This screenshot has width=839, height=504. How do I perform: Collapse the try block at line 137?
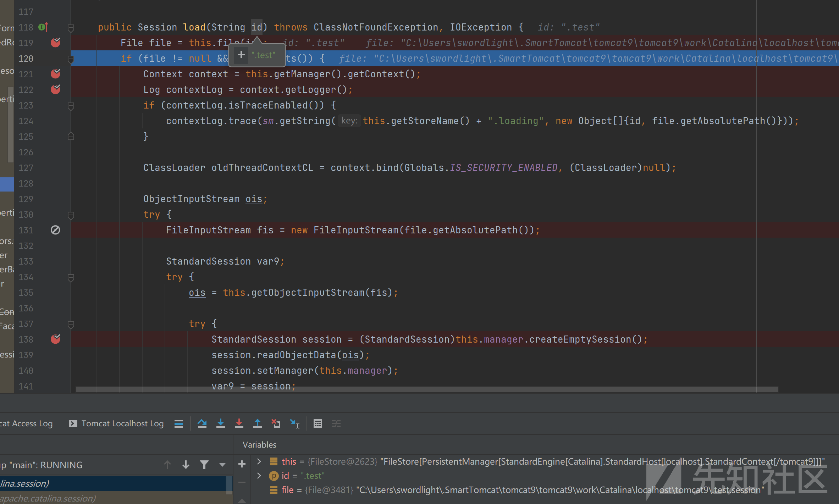coord(71,324)
